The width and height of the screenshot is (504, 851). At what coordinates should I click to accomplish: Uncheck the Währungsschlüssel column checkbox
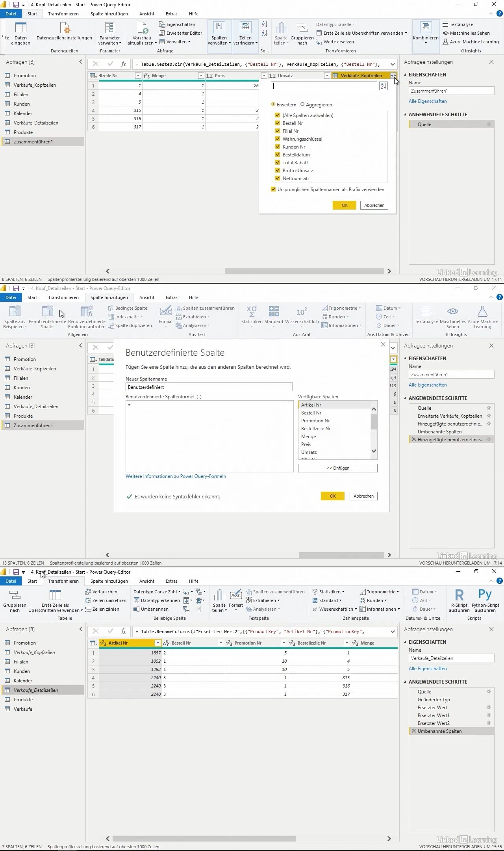278,139
